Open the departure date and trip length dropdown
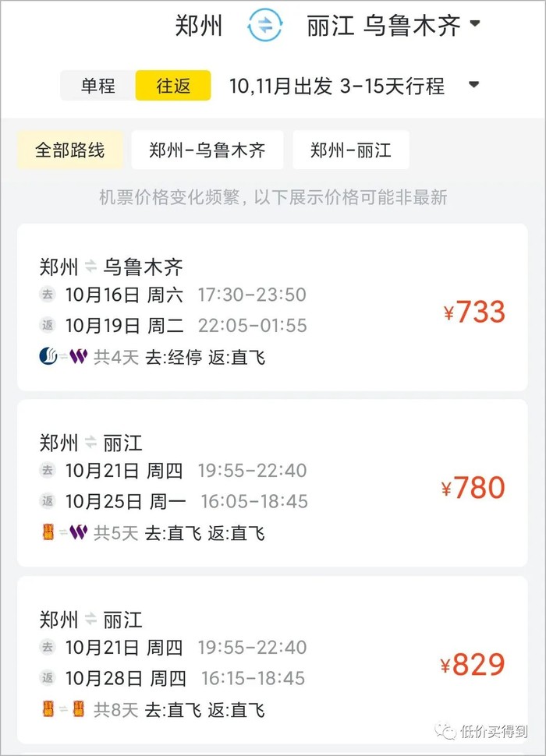 coord(473,86)
